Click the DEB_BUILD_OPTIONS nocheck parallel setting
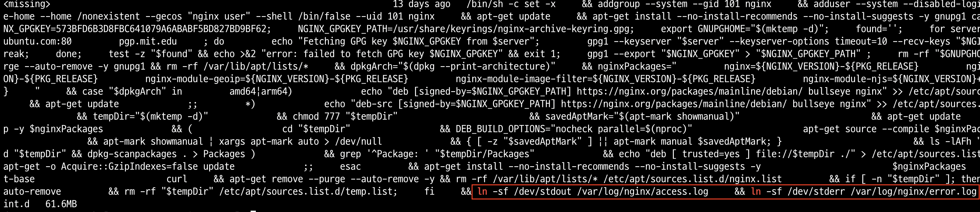The width and height of the screenshot is (980, 212). pyautogui.click(x=574, y=129)
